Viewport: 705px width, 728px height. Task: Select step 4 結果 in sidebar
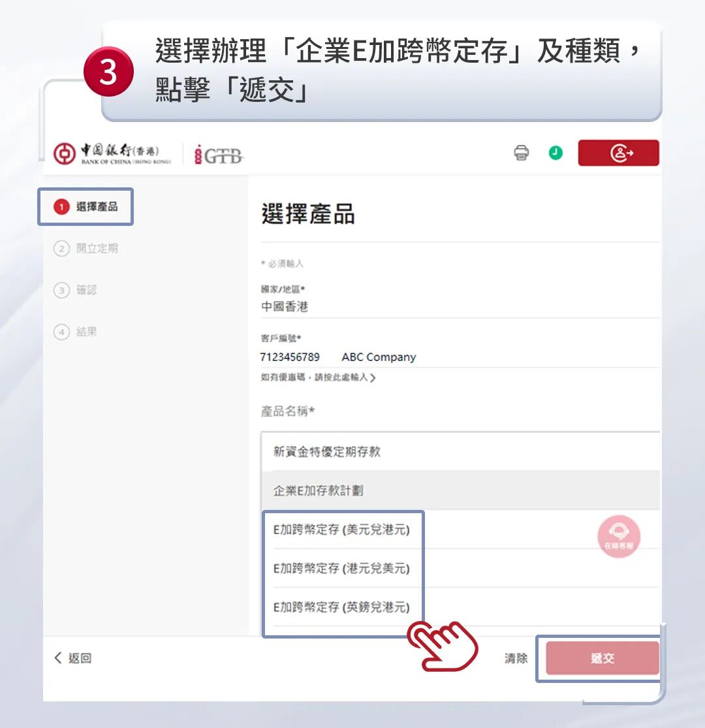75,332
